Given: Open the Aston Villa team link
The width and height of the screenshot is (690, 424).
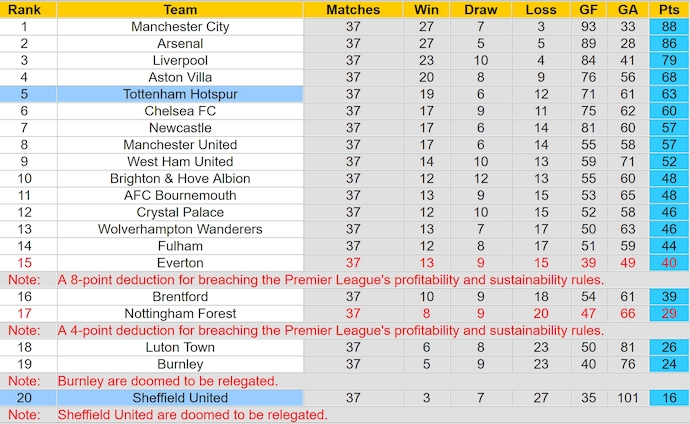Looking at the screenshot, I should (180, 77).
